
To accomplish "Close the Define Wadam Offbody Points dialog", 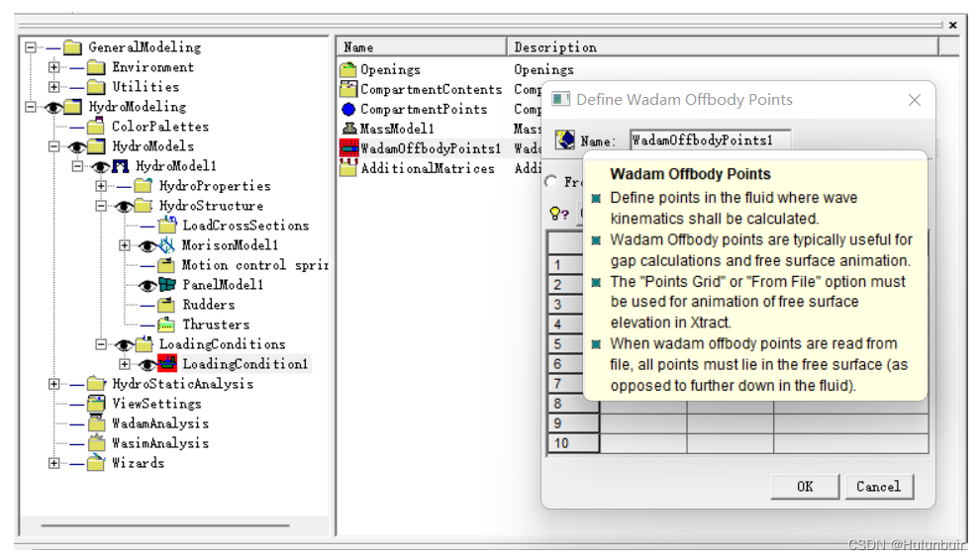I will pyautogui.click(x=915, y=100).
